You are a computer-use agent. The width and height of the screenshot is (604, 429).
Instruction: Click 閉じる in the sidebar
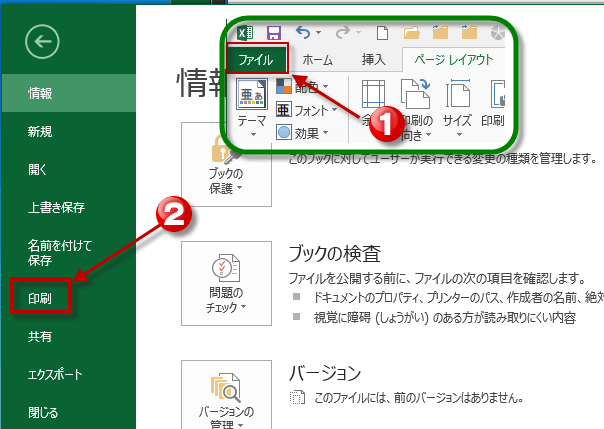[x=69, y=412]
